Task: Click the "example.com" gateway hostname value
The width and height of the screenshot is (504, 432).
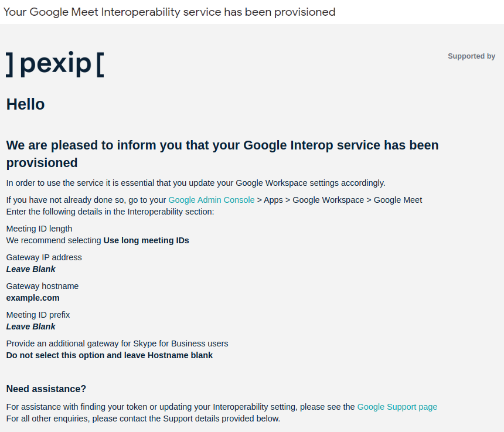Action: tap(33, 298)
